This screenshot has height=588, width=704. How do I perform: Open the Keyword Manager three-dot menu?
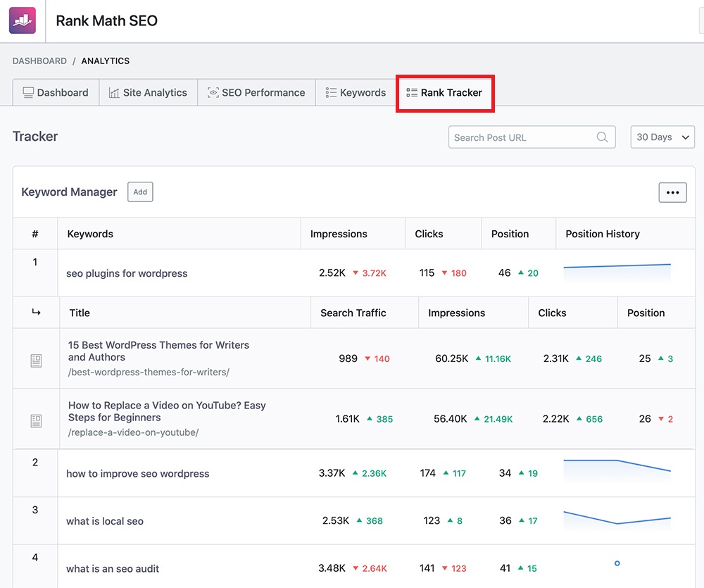coord(672,192)
